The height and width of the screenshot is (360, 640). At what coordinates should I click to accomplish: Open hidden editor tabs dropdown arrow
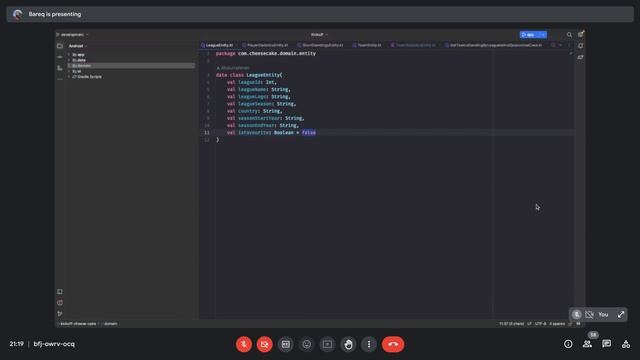tap(560, 45)
